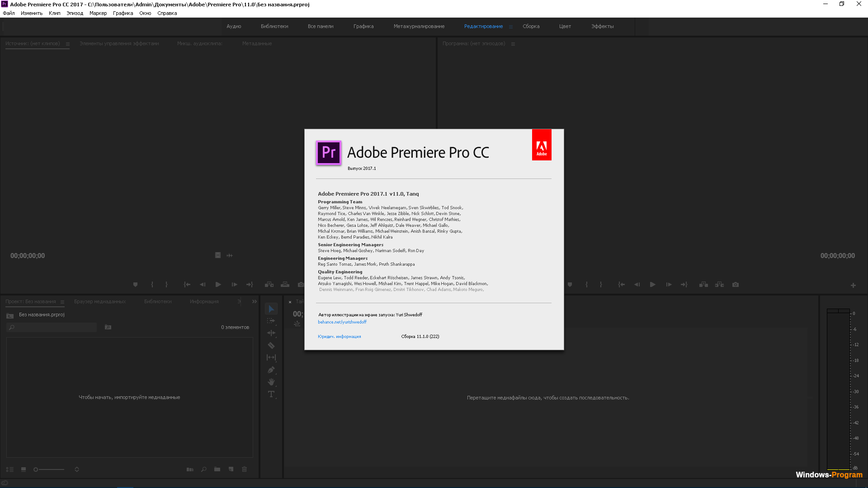Click Drag Video Only filmstrip icon
The width and height of the screenshot is (868, 488).
(217, 255)
